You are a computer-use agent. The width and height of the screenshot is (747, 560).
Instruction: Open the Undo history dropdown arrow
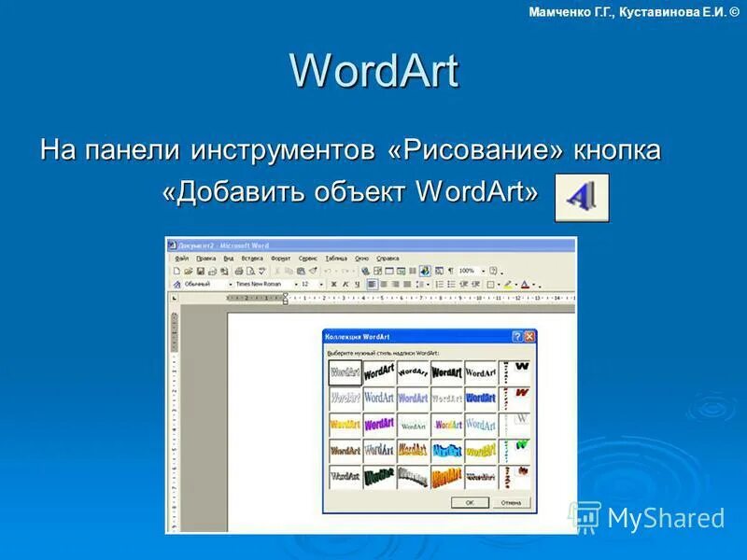pyautogui.click(x=335, y=272)
